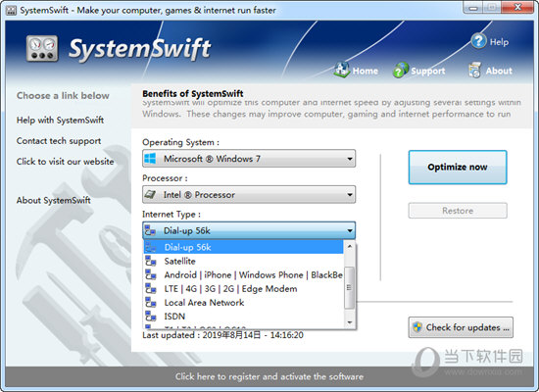Minimize the SystemSwift window

click(473, 8)
